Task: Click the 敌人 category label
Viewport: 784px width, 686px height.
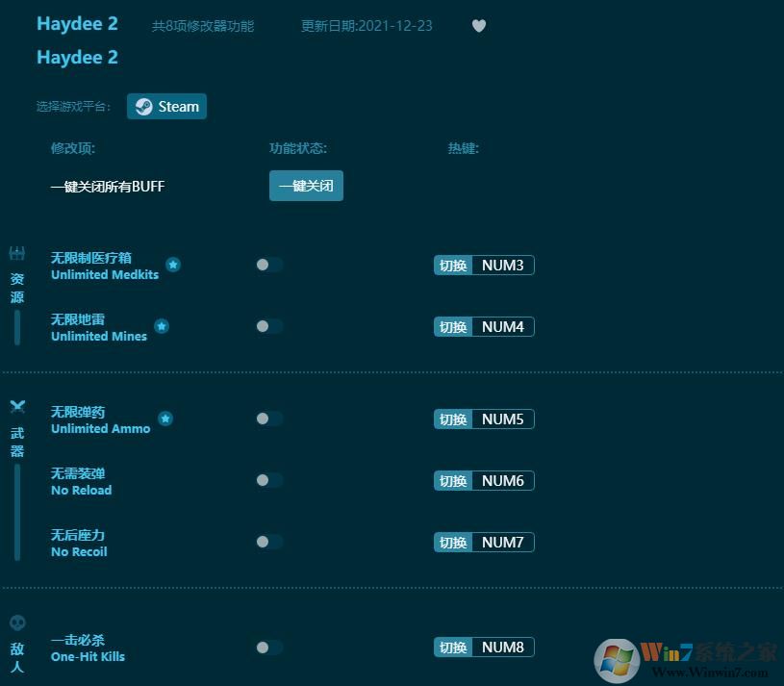Action: (17, 657)
